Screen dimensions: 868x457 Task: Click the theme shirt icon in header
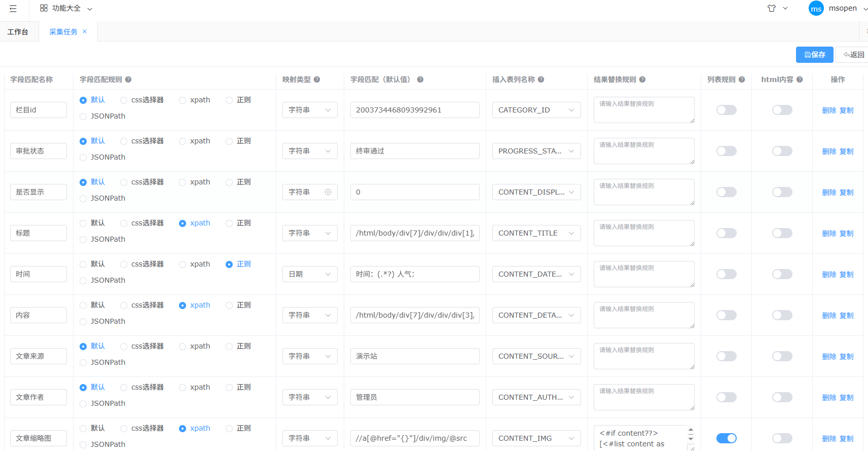tap(771, 8)
